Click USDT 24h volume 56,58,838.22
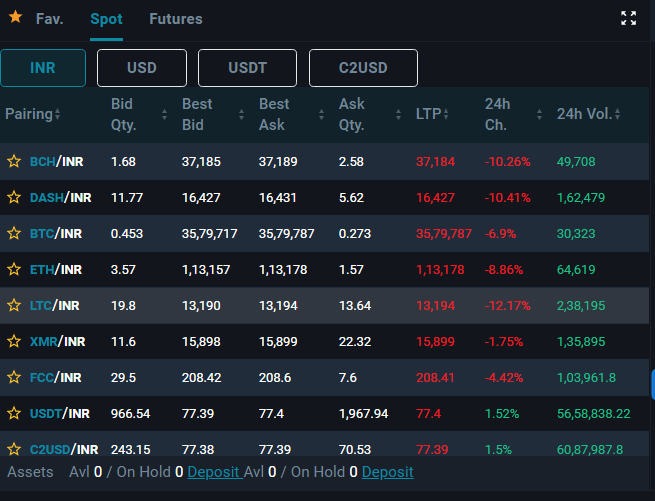Viewport: 655px width, 501px height. point(593,414)
